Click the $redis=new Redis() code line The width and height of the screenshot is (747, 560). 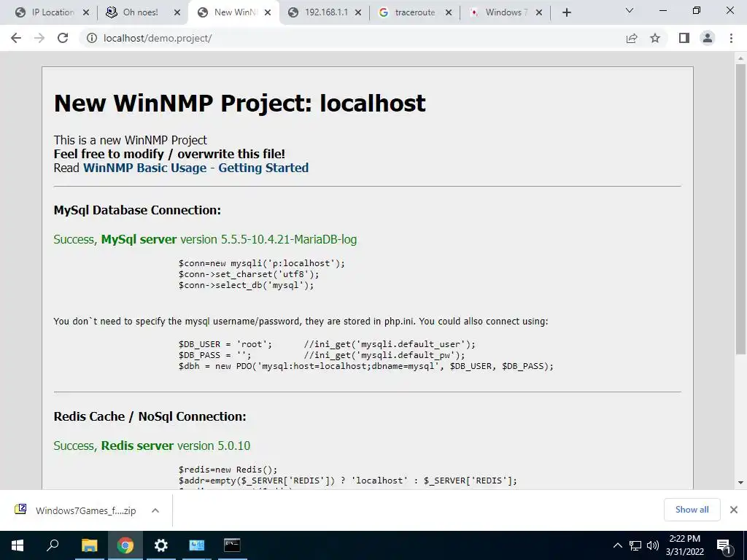228,470
